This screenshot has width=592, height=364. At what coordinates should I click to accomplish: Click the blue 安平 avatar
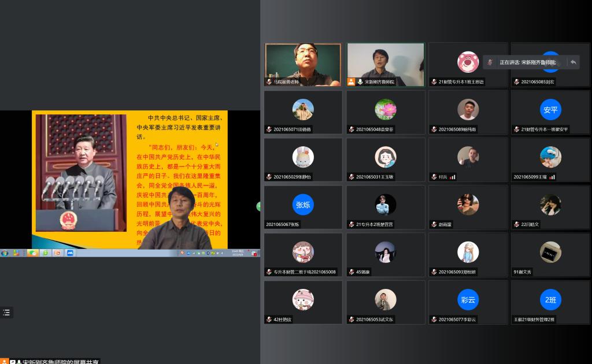[550, 109]
